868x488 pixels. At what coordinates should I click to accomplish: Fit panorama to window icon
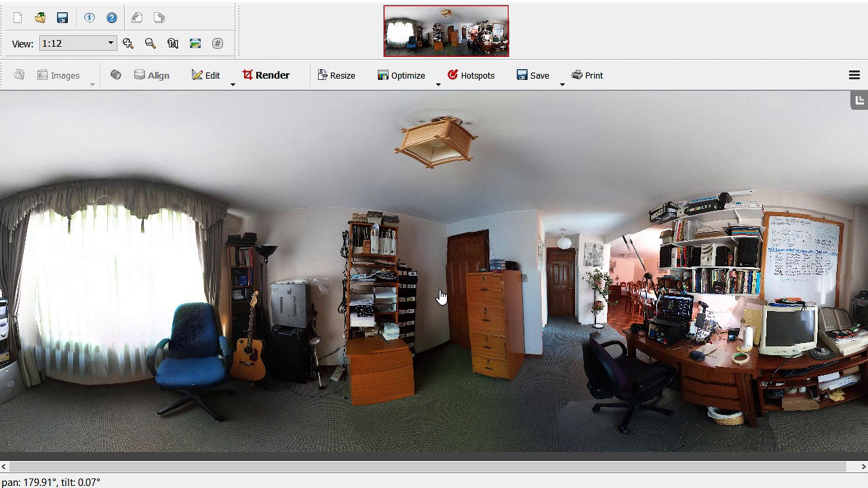point(195,43)
